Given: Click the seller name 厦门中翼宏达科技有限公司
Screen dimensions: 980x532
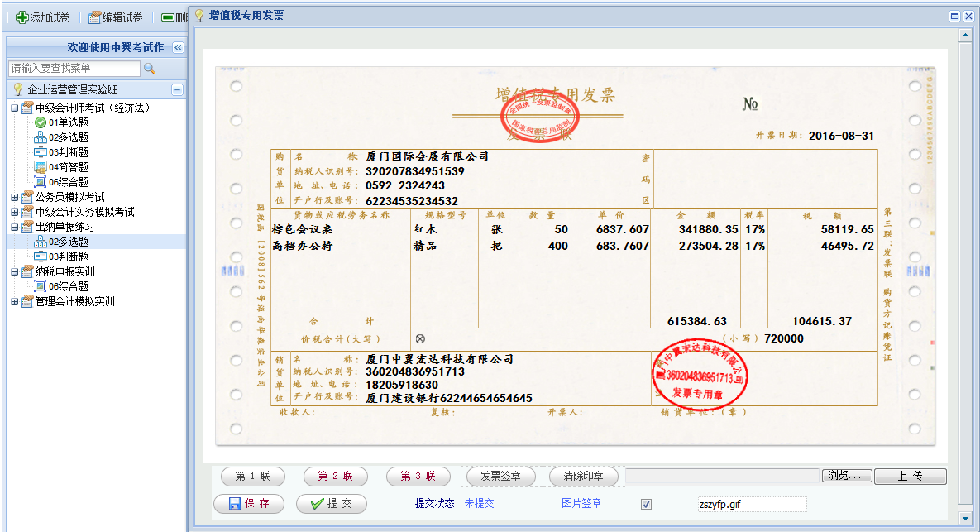Looking at the screenshot, I should pyautogui.click(x=439, y=359).
